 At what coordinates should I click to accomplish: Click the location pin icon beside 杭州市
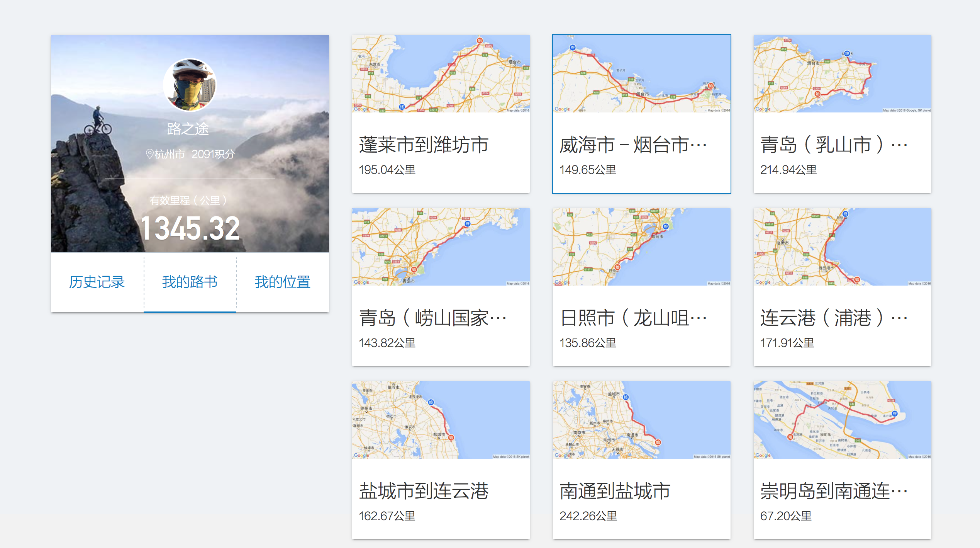[149, 154]
